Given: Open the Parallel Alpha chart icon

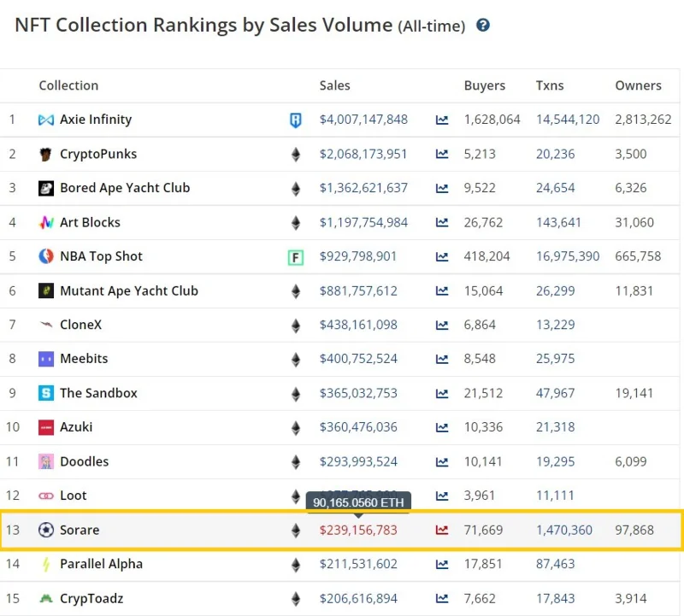Looking at the screenshot, I should point(442,564).
